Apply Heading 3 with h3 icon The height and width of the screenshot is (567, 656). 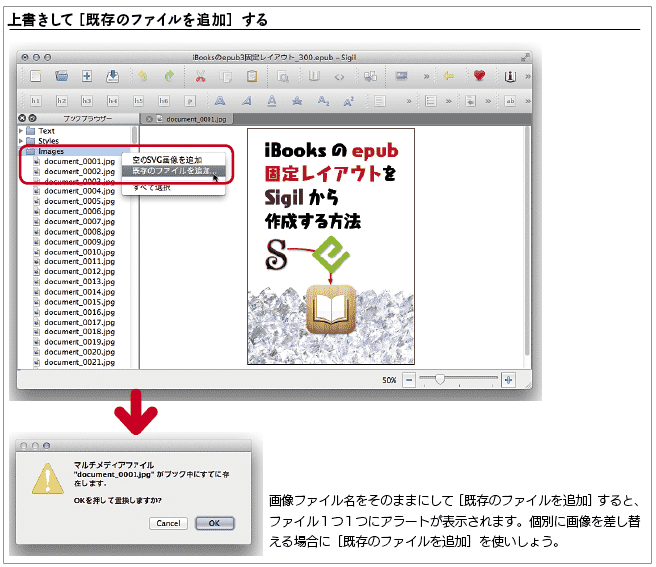pos(87,101)
